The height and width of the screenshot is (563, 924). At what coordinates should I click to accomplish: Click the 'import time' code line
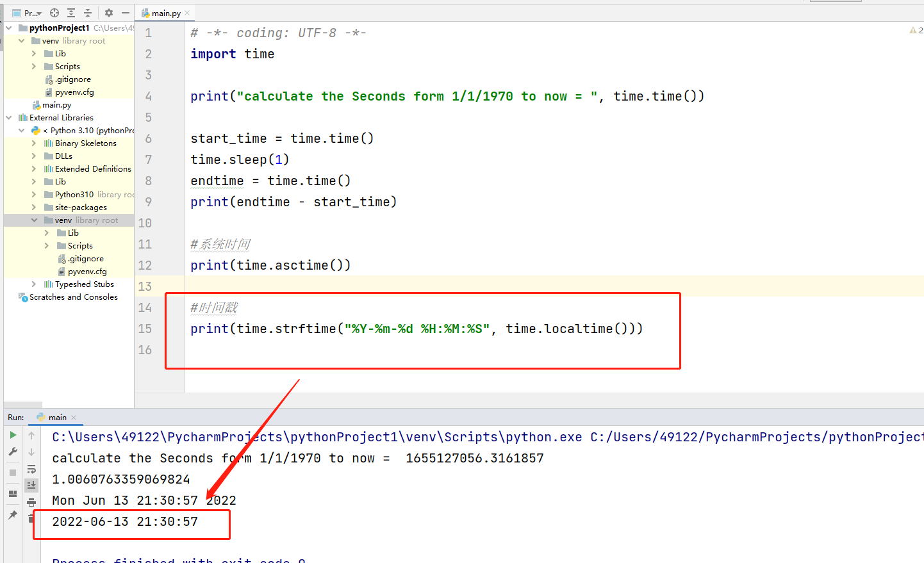(x=233, y=54)
